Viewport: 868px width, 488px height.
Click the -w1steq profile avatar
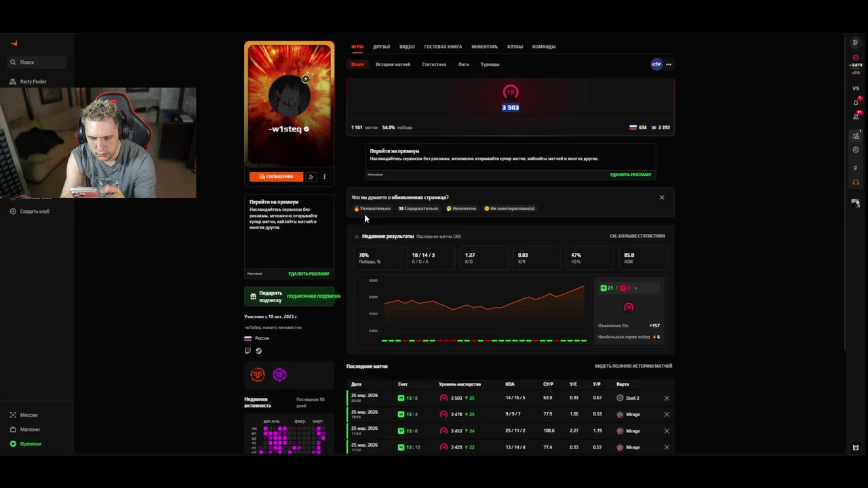(289, 97)
